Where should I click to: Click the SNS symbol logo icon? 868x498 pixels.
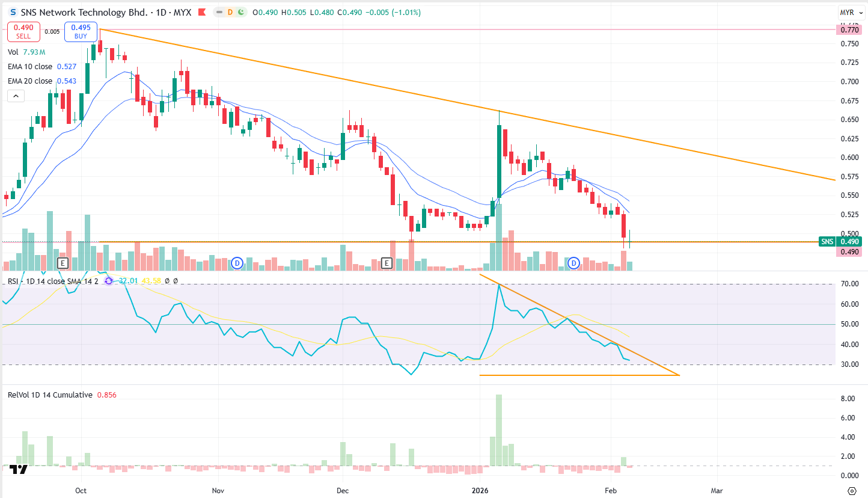[13, 12]
